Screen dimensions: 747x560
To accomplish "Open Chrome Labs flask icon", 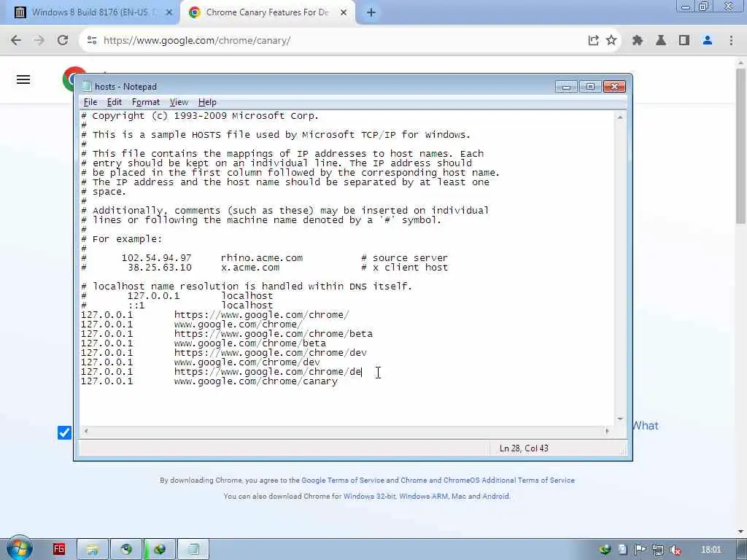I will click(661, 41).
